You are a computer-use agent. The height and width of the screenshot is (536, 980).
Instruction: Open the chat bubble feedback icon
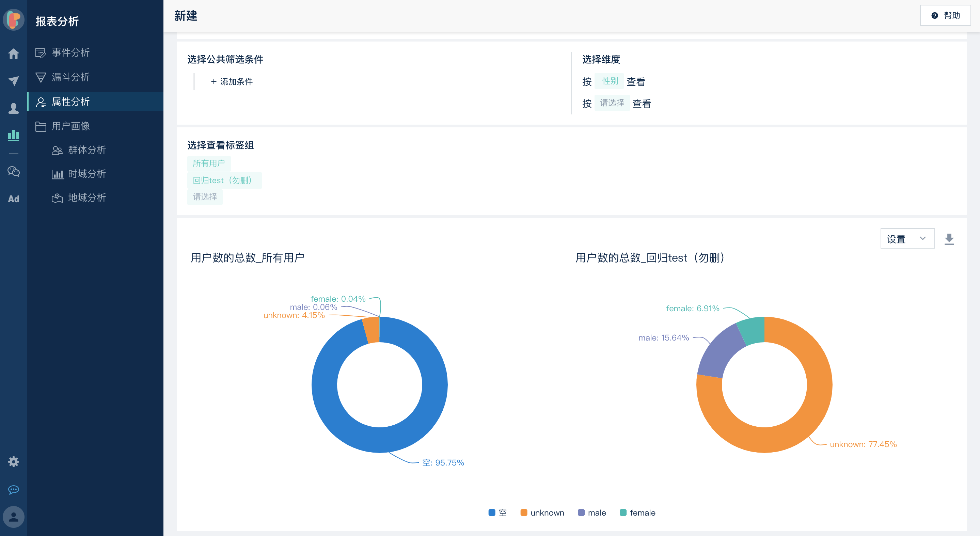14,490
